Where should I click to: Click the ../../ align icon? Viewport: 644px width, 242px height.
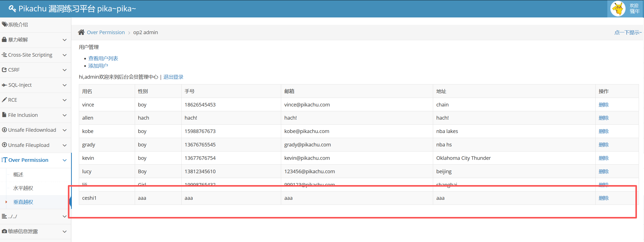point(4,216)
